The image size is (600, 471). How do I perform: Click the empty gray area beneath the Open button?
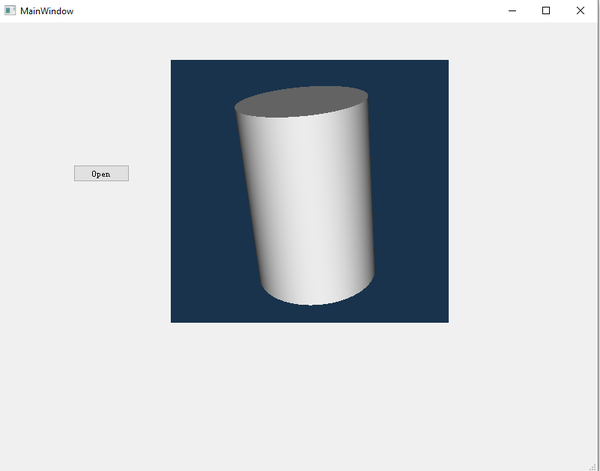pyautogui.click(x=101, y=268)
